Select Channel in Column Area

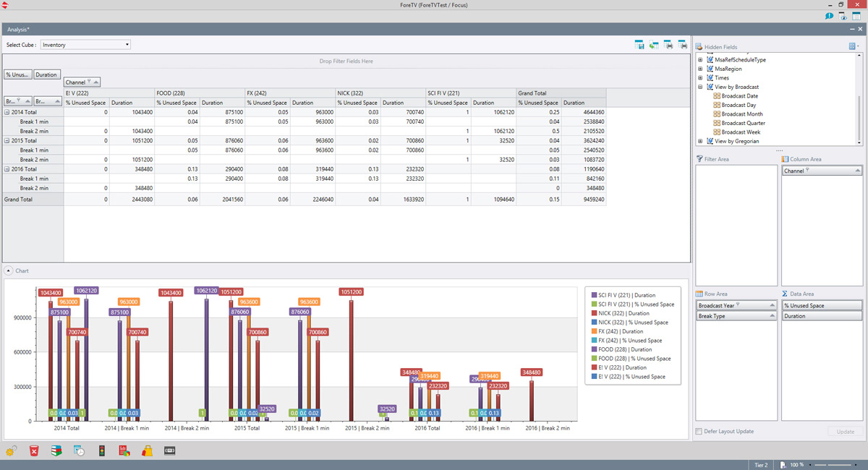(822, 171)
